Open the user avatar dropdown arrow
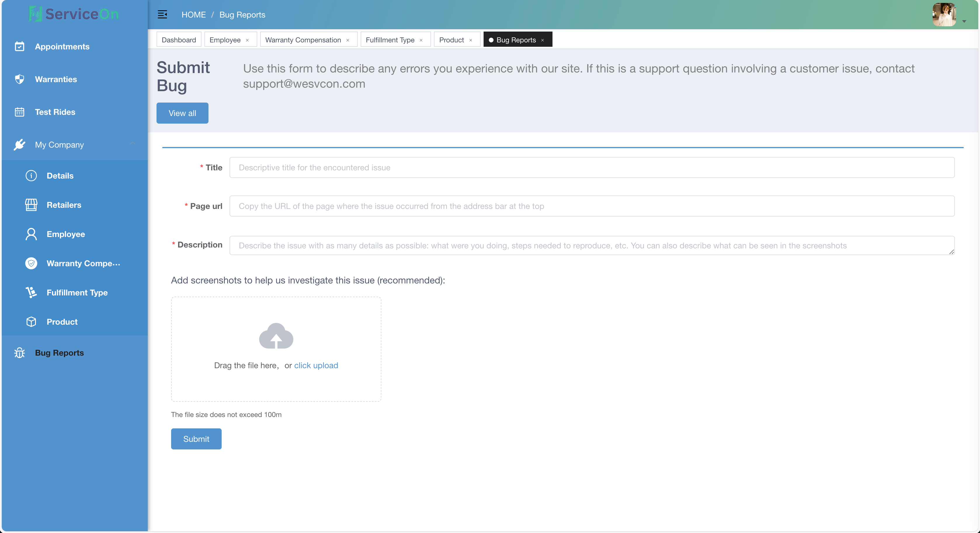The image size is (980, 533). pos(964,21)
